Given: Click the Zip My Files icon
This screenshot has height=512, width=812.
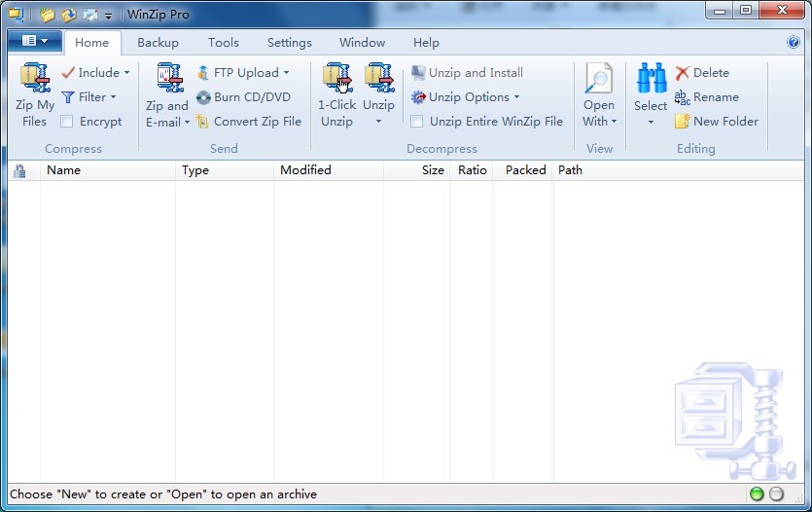Looking at the screenshot, I should 35,80.
